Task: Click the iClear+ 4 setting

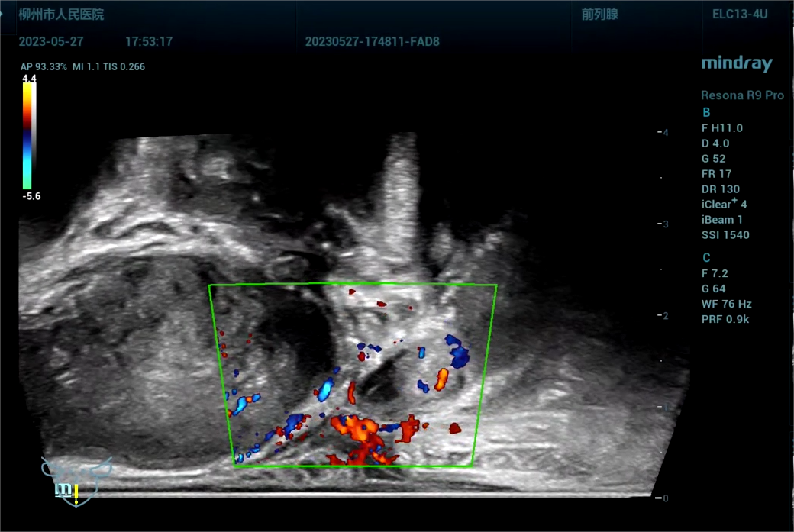Action: click(x=724, y=205)
